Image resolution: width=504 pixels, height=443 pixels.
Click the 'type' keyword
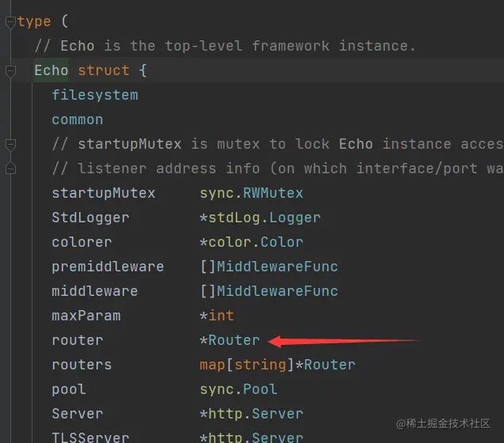pos(34,22)
